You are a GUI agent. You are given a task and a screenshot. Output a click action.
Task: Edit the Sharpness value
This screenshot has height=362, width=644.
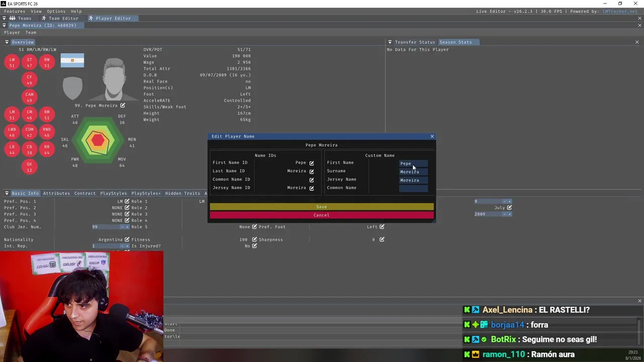point(382,240)
